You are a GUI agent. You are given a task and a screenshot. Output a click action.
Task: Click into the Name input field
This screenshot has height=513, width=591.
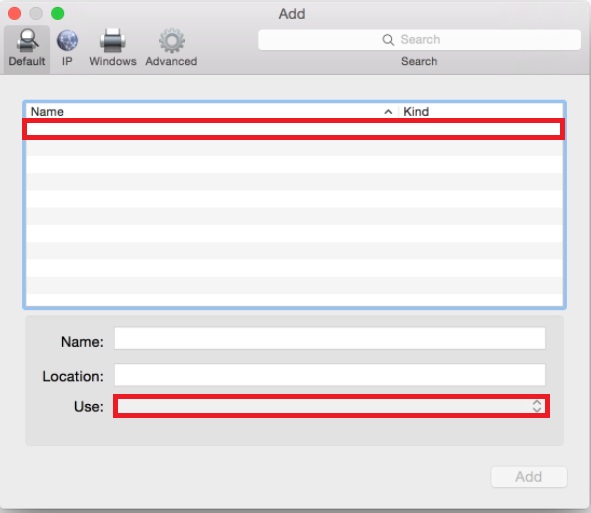coord(330,338)
